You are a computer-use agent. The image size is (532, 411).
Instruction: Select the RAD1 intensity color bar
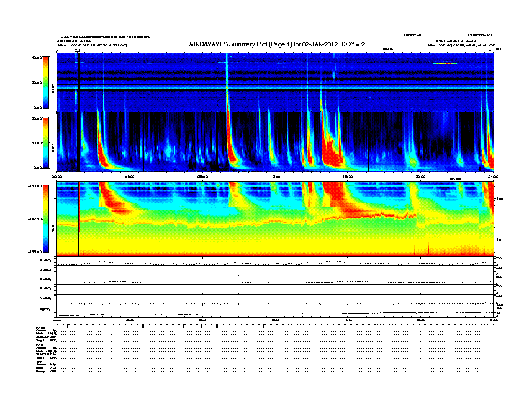pyautogui.click(x=46, y=143)
